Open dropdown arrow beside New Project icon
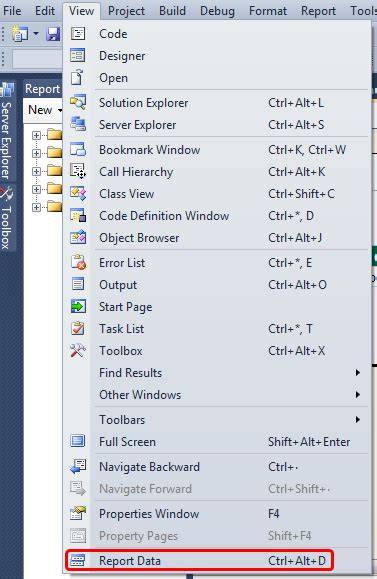Viewport: 377px width, 579px height. [35, 34]
